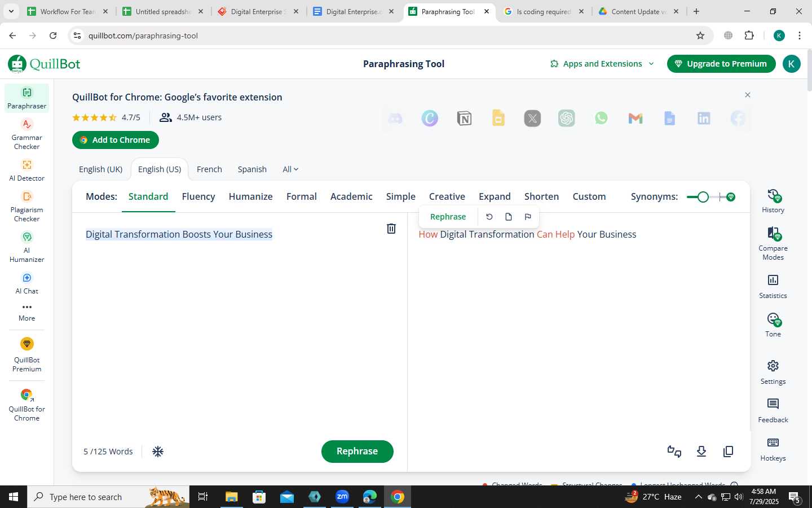Open the Chrome three-dot menu
The width and height of the screenshot is (812, 508).
799,36
